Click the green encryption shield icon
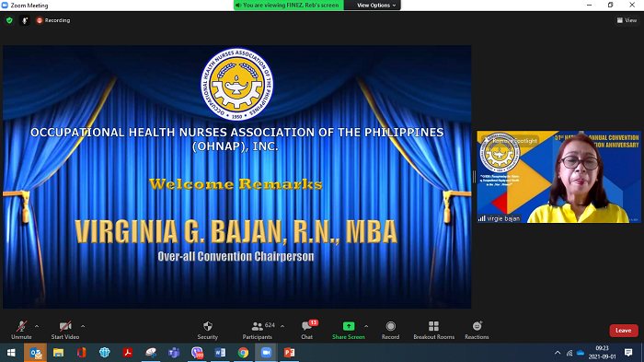Screen dimensions: 644x362 click(9, 20)
